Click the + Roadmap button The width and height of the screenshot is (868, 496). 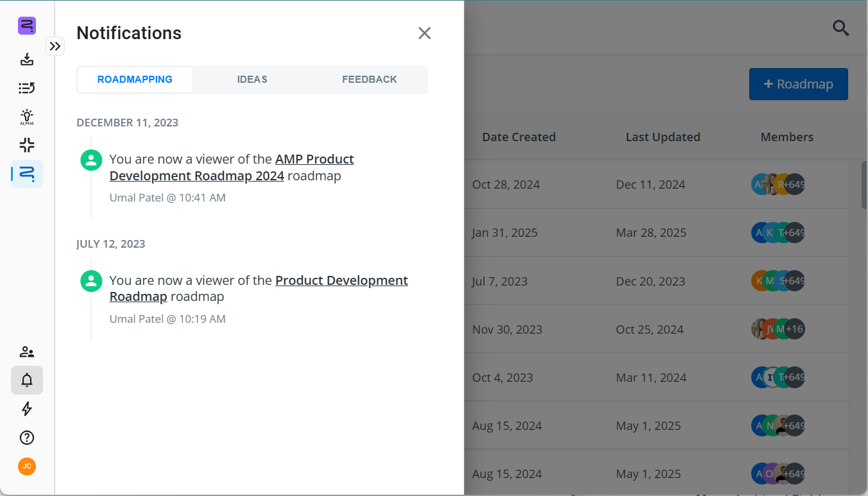click(798, 84)
